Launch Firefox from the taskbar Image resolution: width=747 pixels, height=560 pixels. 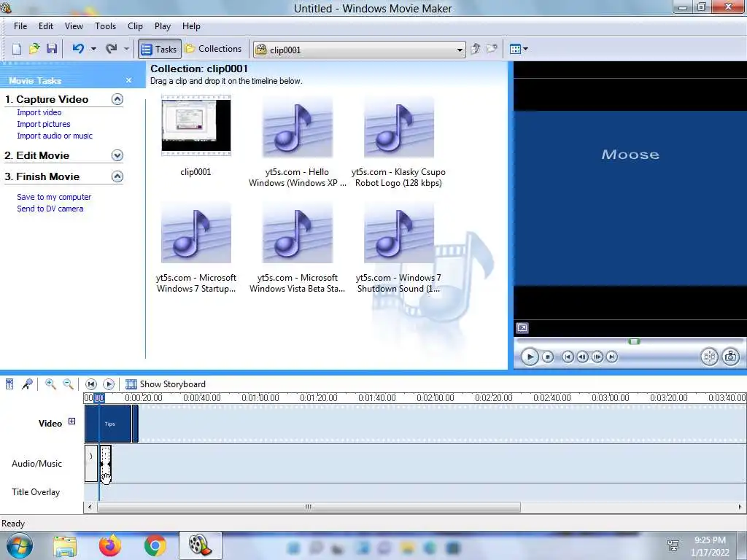pyautogui.click(x=110, y=545)
